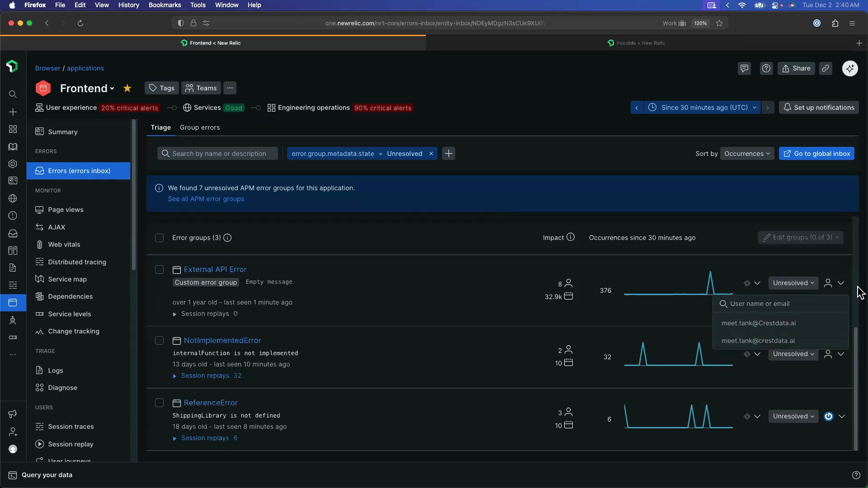The height and width of the screenshot is (488, 868).
Task: Open Web vitals in the sidebar
Action: point(64,244)
